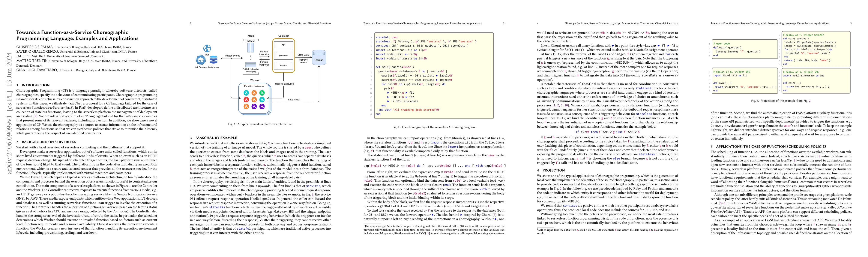This screenshot has height=257, width=868.
Task: Click author name JACOPO MAURO
Action: (31, 56)
